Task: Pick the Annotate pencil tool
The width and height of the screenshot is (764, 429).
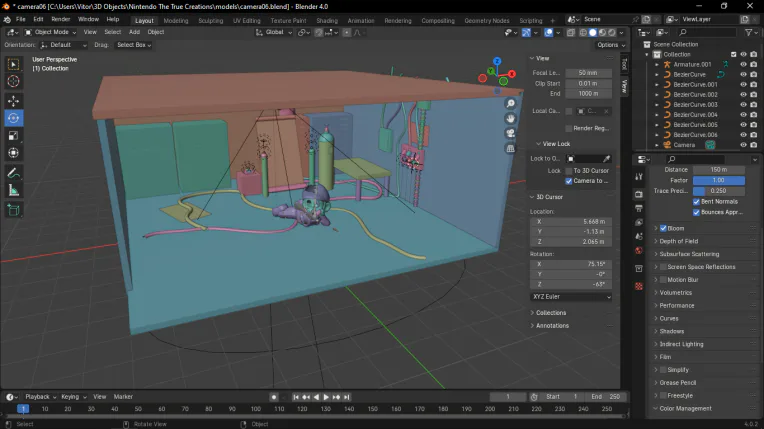Action: tap(14, 173)
